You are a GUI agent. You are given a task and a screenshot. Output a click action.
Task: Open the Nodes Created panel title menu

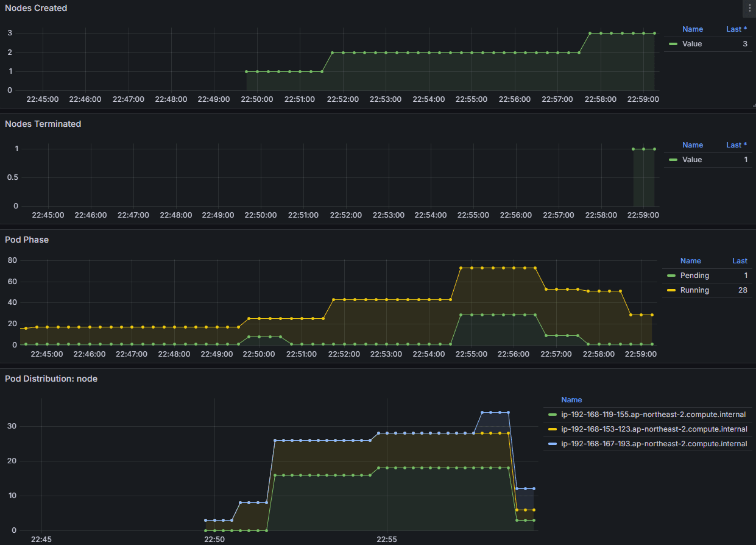pos(36,9)
